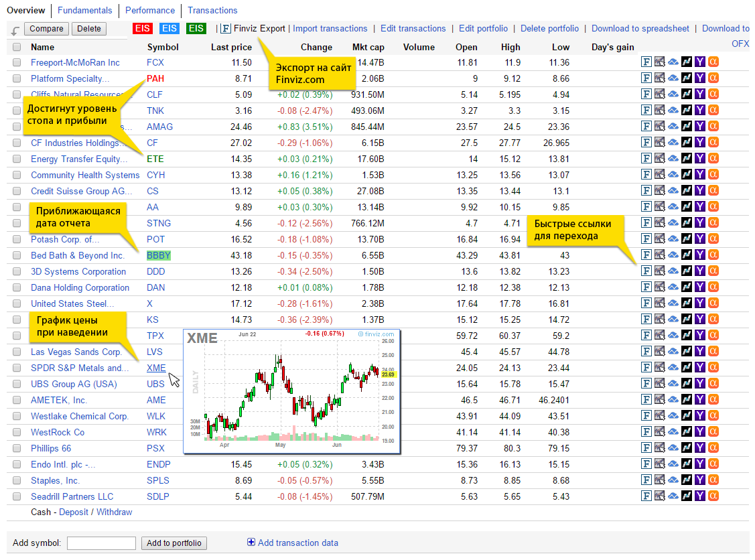Check the Dana Holding Corporation checkbox
Image resolution: width=755 pixels, height=560 pixels.
point(17,287)
